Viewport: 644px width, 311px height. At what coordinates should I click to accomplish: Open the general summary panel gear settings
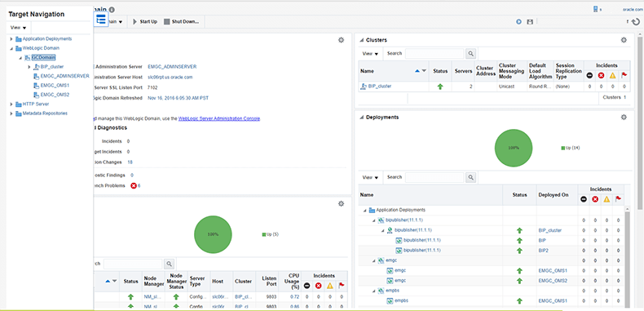341,40
